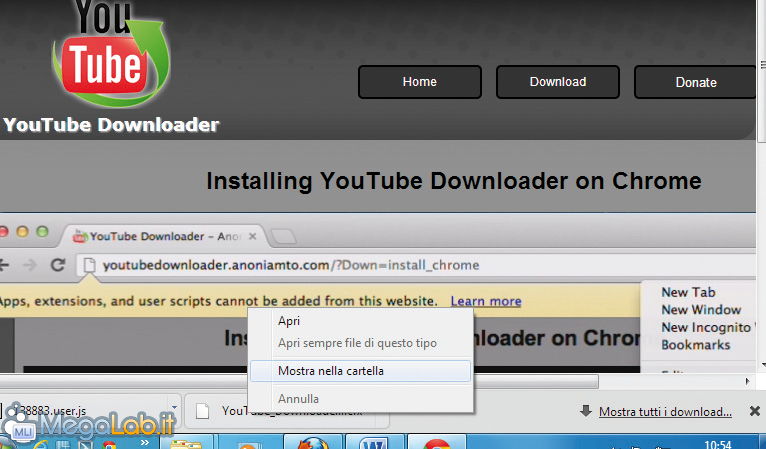
Task: Click the 'Learn more' link in yellow infobar
Action: pyautogui.click(x=486, y=301)
